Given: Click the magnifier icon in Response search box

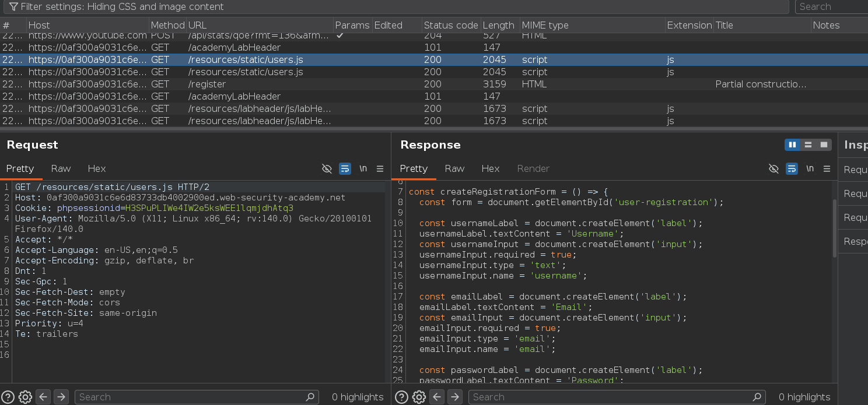Looking at the screenshot, I should (757, 397).
